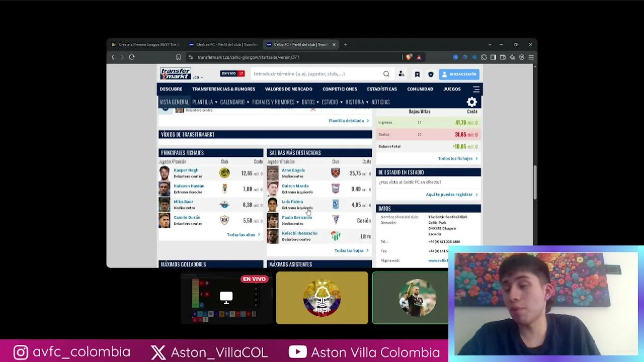
Task: Open the browser tab search chevron
Action: tap(490, 45)
